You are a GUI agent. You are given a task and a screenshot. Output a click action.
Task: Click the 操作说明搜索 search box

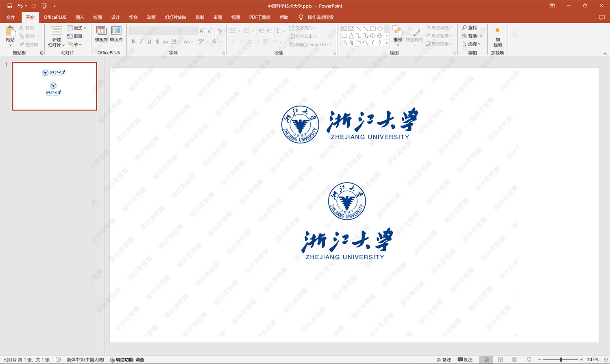320,17
